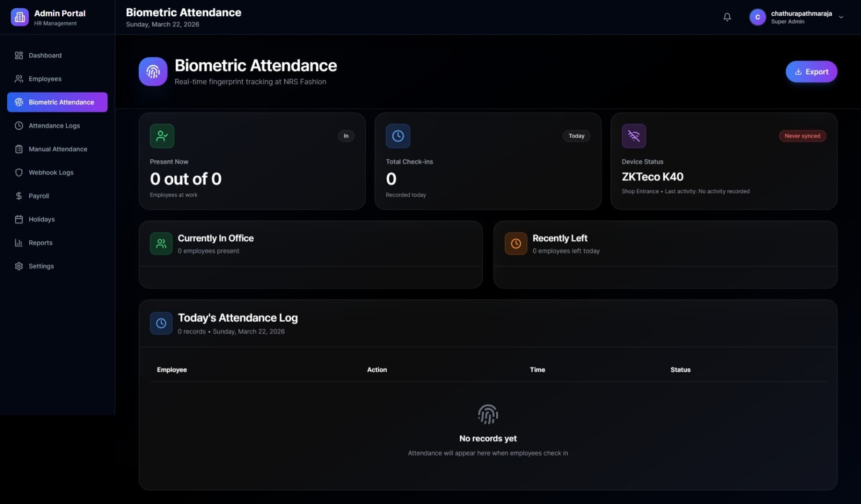Click the 'Today' filter badge
Viewport: 861px width, 504px height.
click(576, 136)
